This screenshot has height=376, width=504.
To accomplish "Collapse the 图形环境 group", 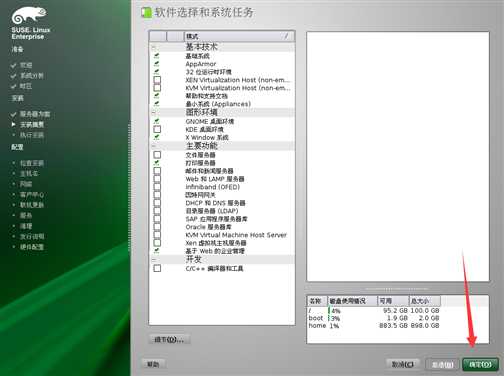I will (x=154, y=112).
